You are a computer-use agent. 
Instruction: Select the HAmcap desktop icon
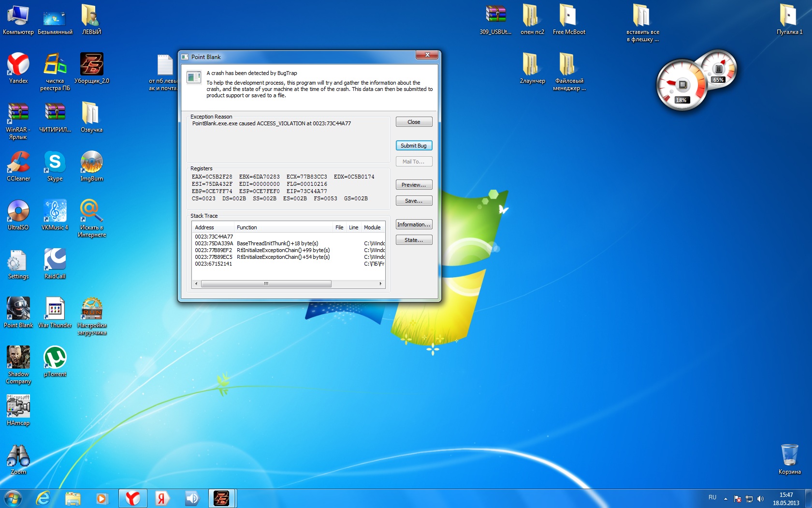click(18, 410)
